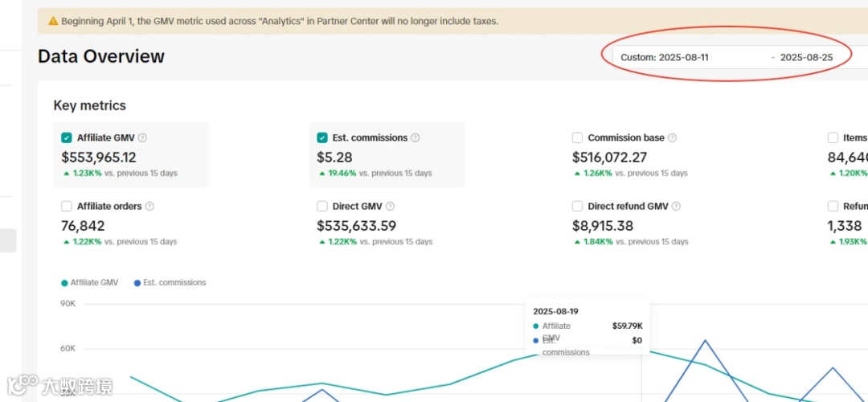Click the warning icon in the banner

click(53, 21)
